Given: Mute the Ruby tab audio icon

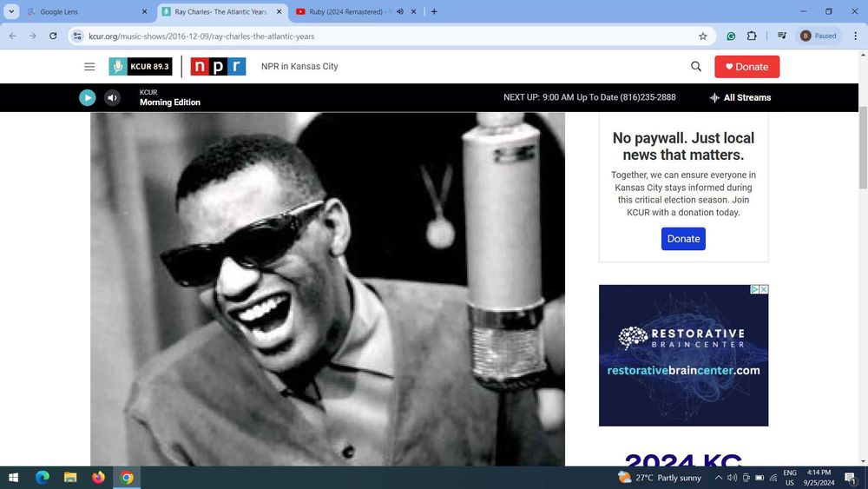Looking at the screenshot, I should 399,11.
